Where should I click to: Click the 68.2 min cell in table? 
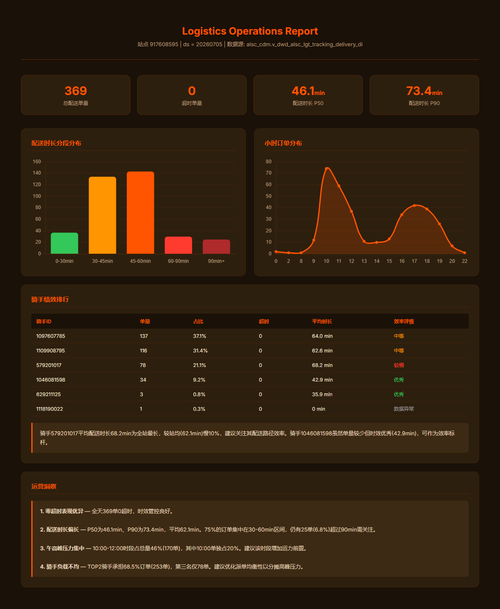(x=322, y=365)
